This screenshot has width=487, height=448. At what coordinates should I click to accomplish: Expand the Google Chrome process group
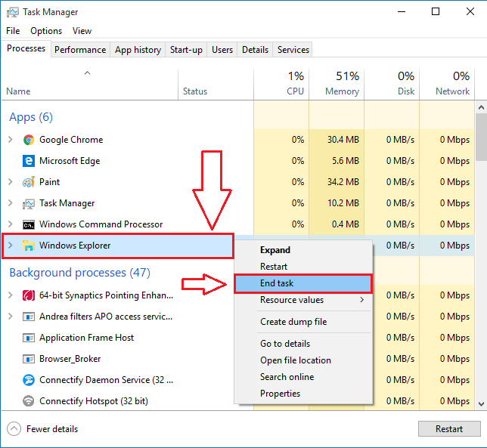(11, 140)
